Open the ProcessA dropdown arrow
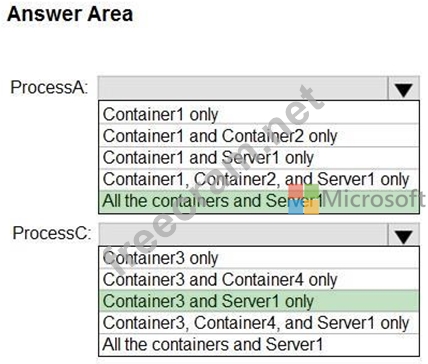 coord(403,88)
